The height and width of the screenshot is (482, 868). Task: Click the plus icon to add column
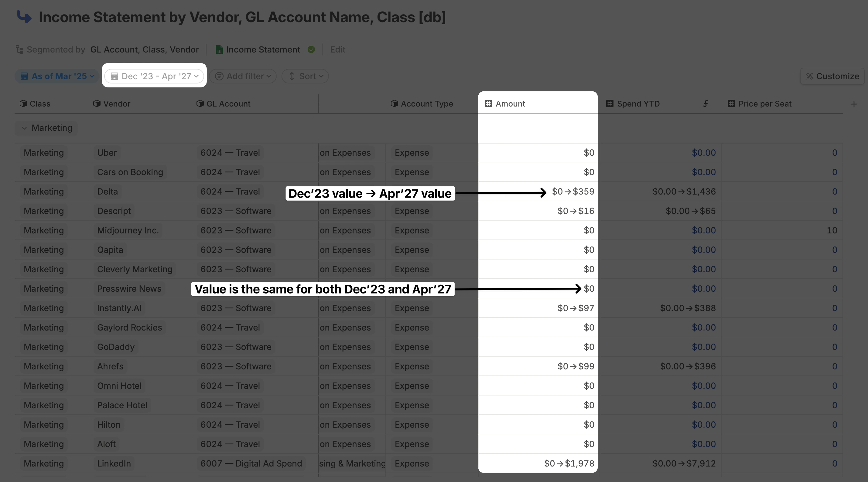coord(853,104)
